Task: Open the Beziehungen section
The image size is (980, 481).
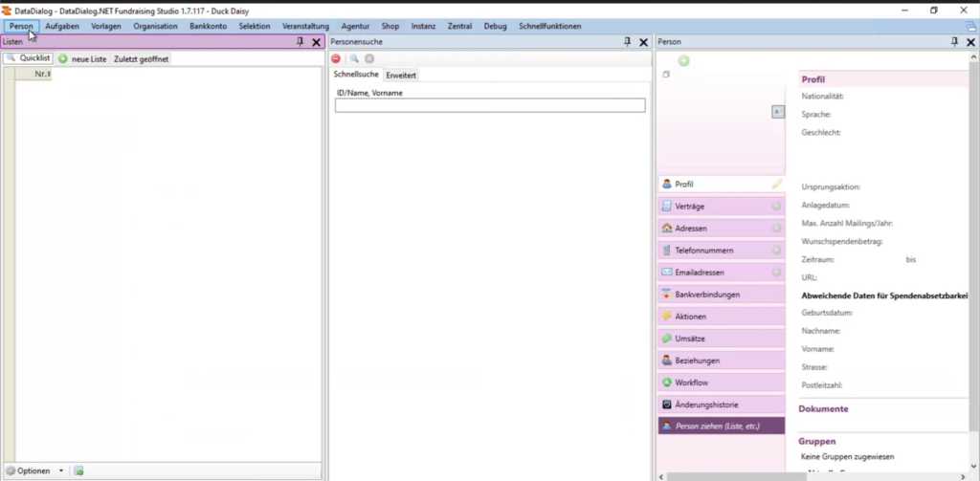Action: 722,361
